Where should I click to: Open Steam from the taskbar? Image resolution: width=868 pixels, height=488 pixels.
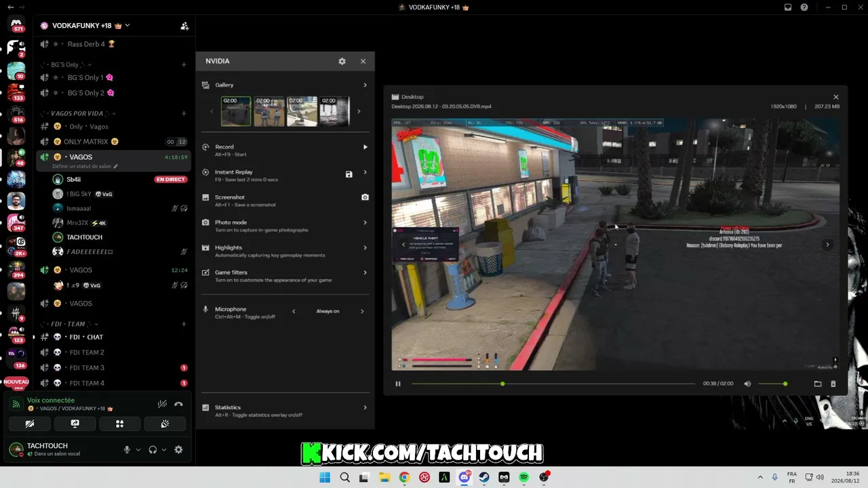484,477
